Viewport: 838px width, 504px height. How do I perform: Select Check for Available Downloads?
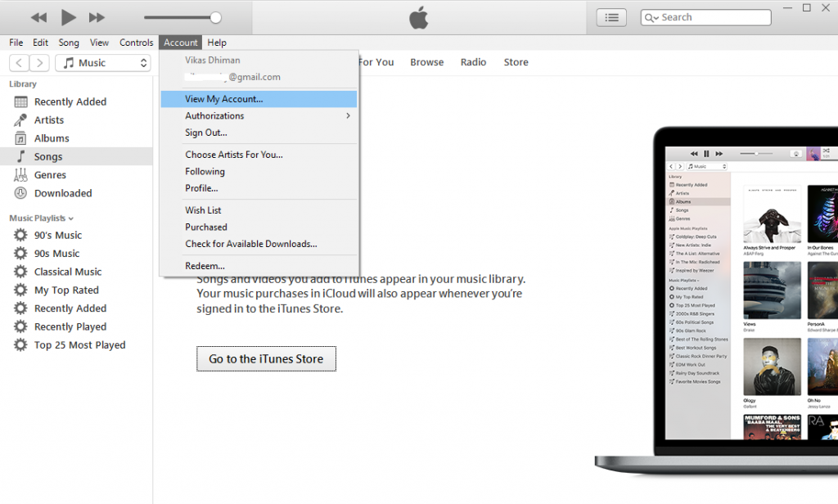pyautogui.click(x=259, y=244)
